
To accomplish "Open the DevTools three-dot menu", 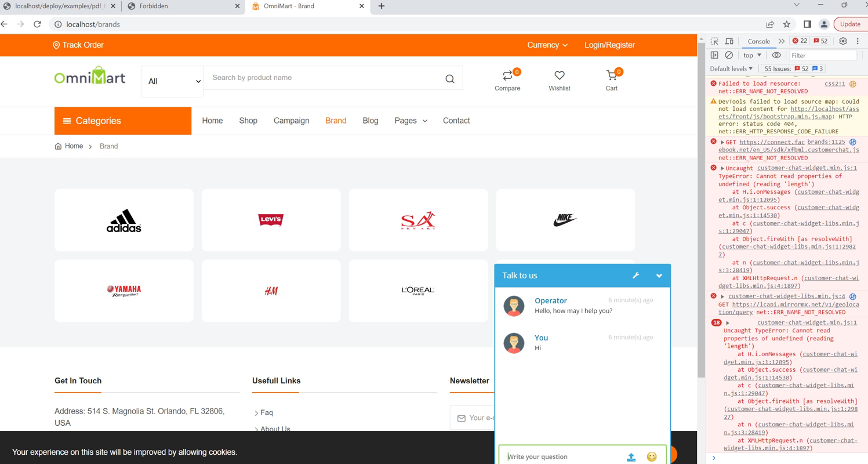I will click(x=858, y=41).
